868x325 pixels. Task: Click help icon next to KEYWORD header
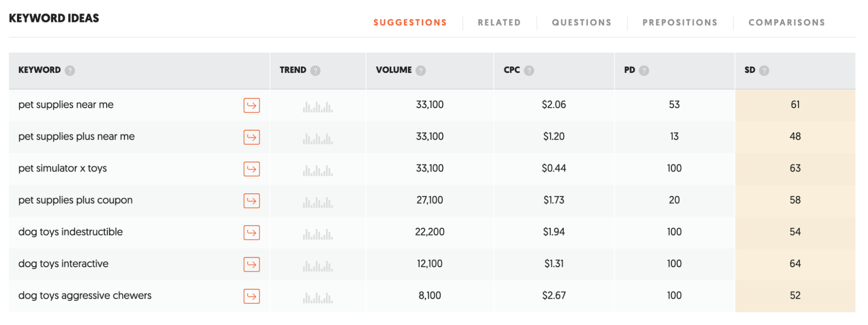(70, 70)
